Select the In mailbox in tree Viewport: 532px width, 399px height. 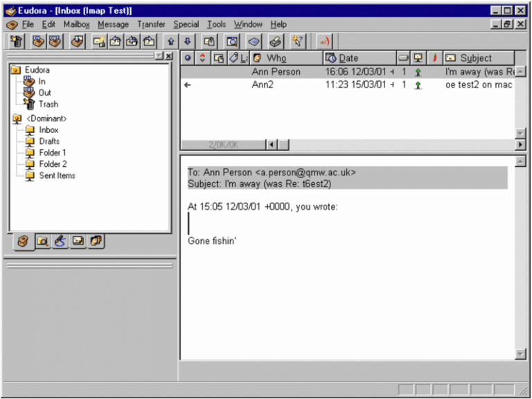[42, 82]
